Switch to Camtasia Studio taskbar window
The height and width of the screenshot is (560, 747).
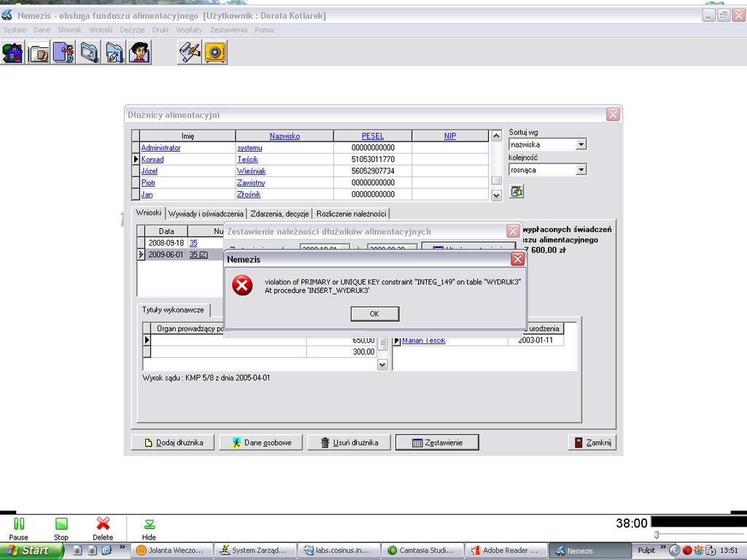pyautogui.click(x=422, y=551)
